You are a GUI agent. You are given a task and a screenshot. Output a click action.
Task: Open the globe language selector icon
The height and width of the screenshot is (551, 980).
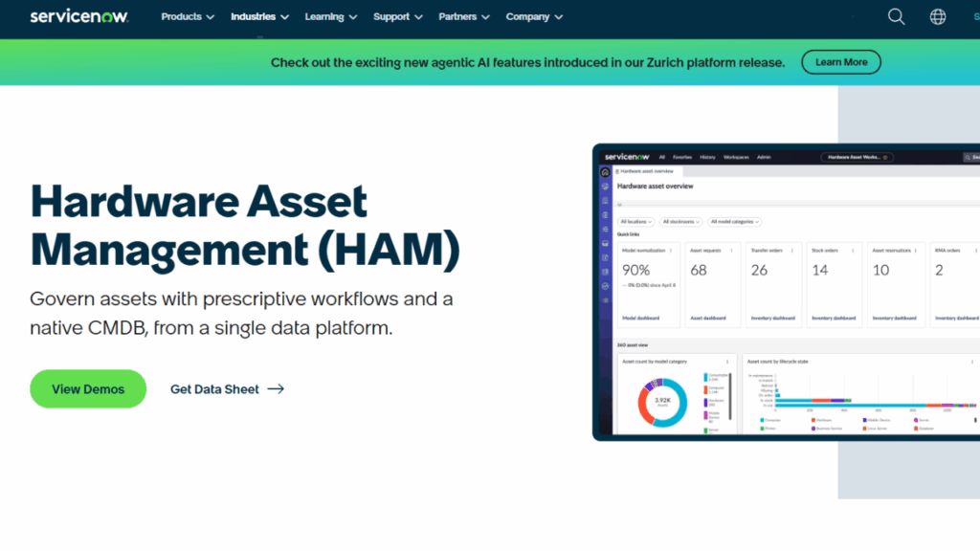pyautogui.click(x=938, y=16)
